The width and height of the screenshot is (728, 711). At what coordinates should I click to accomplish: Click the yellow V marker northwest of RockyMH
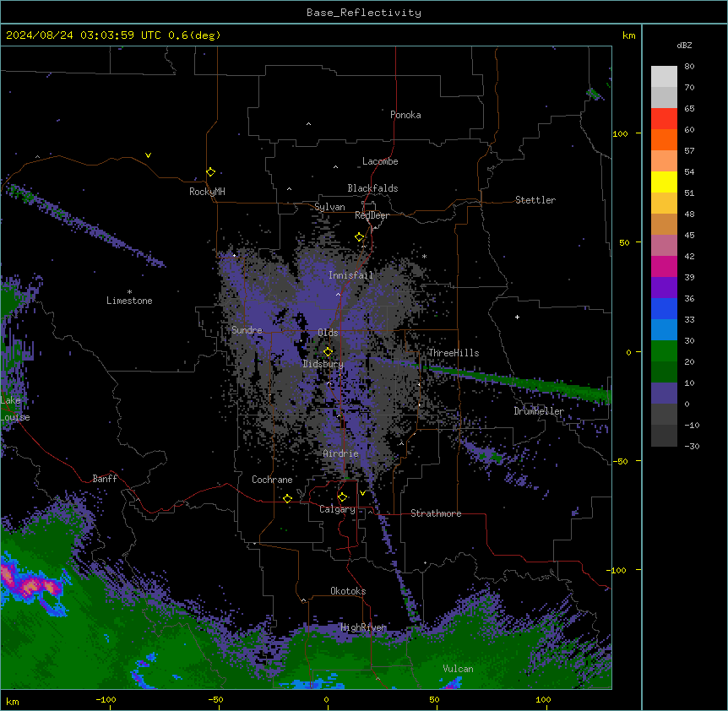[148, 155]
